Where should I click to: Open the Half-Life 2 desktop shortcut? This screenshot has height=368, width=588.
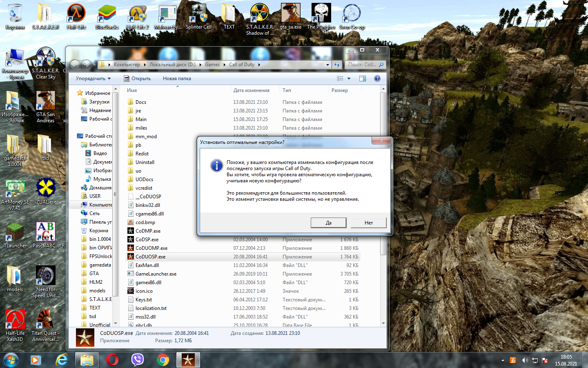(x=138, y=17)
